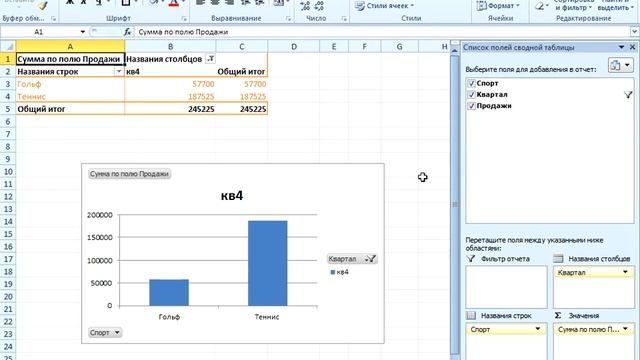Select the blue Гольф bar in the chart
The image size is (640, 360).
click(169, 293)
